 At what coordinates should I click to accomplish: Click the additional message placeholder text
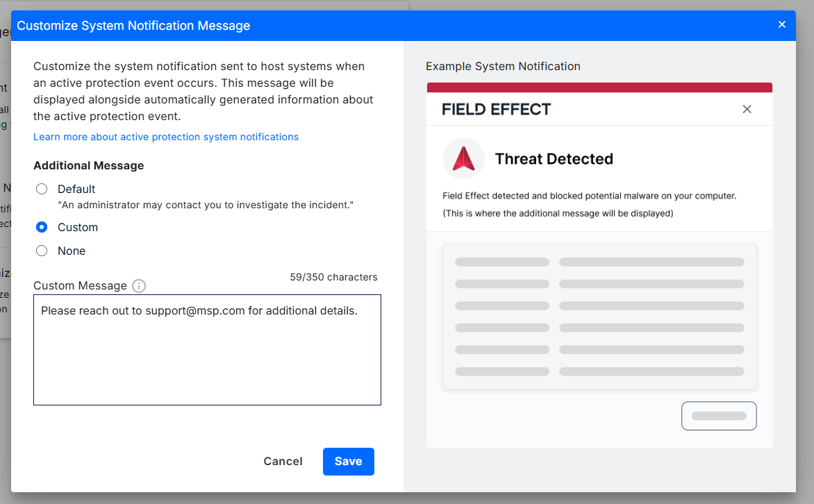[558, 213]
